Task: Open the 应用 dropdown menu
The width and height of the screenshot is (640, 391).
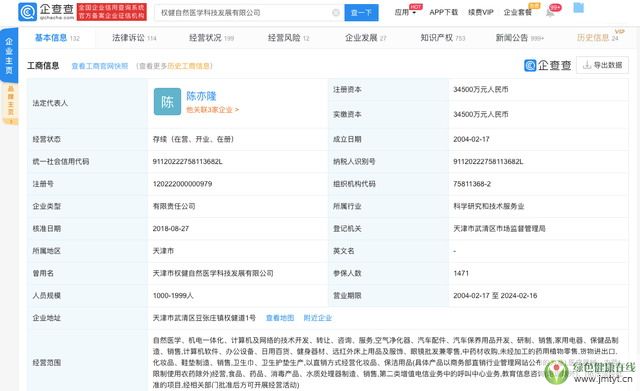Action: 405,12
